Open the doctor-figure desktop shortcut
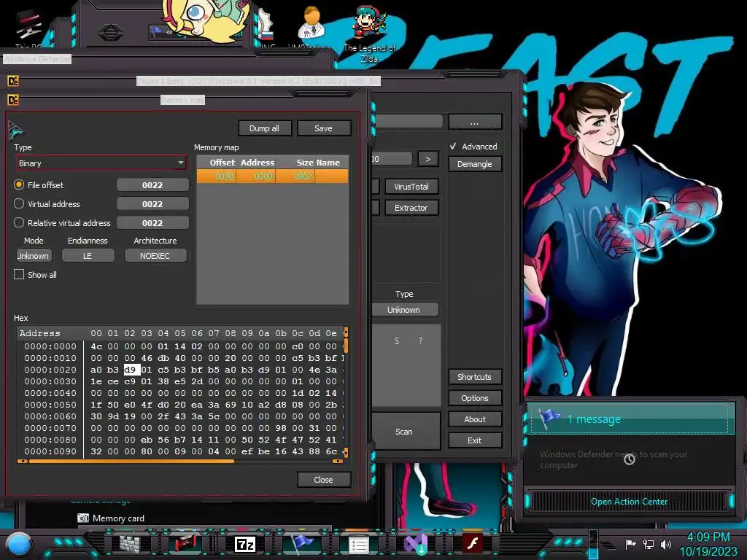Image resolution: width=747 pixels, height=560 pixels. coord(312,24)
